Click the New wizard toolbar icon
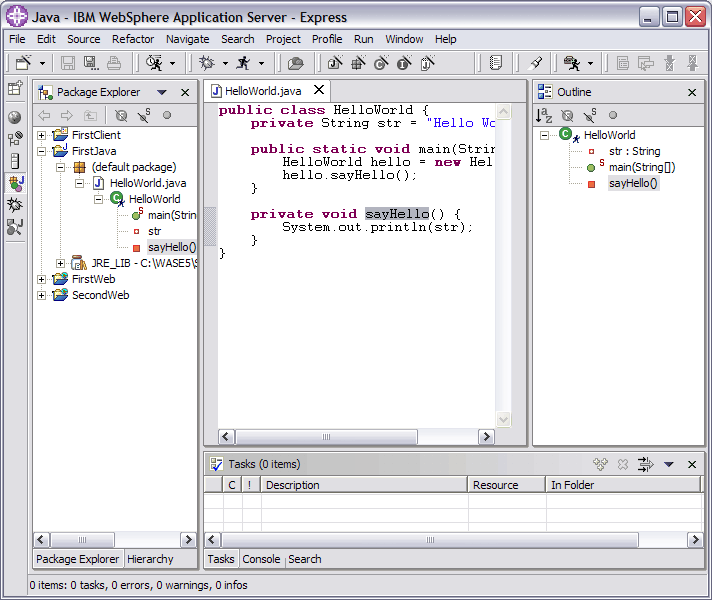Screen dimensions: 712x600 tap(23, 63)
